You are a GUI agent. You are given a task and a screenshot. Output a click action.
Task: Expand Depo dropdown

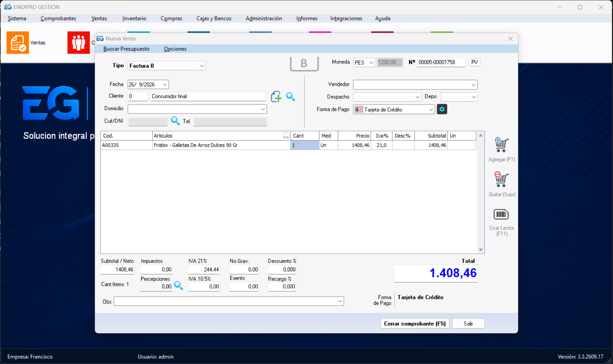[474, 97]
